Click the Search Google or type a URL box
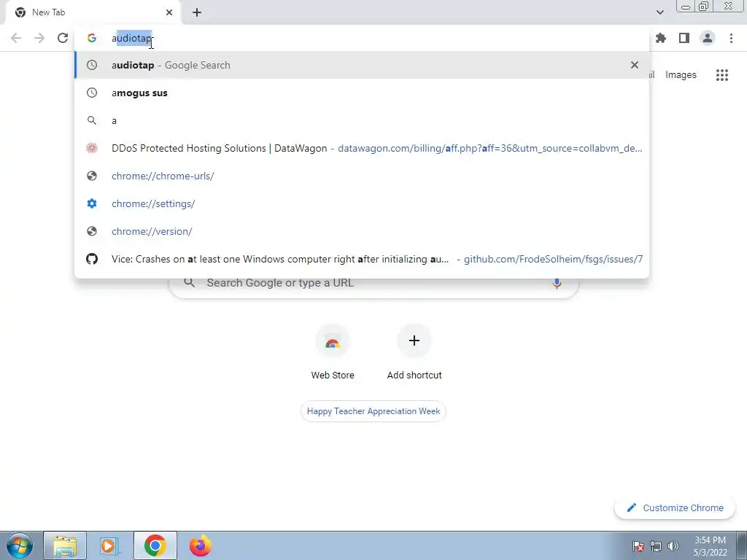The width and height of the screenshot is (747, 560). pos(374,286)
